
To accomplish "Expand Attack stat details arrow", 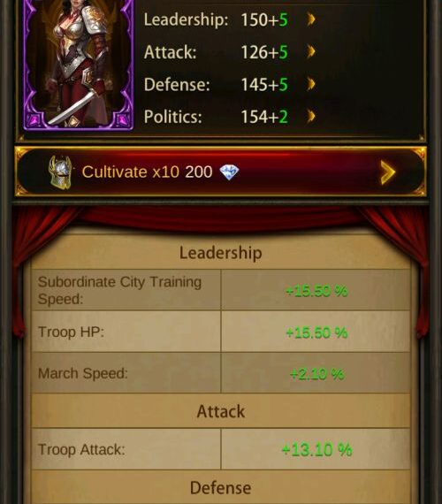I will [x=311, y=52].
